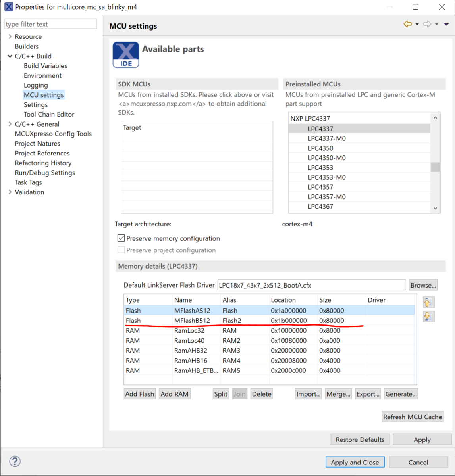Select Task Tags in the tree

[x=28, y=182]
